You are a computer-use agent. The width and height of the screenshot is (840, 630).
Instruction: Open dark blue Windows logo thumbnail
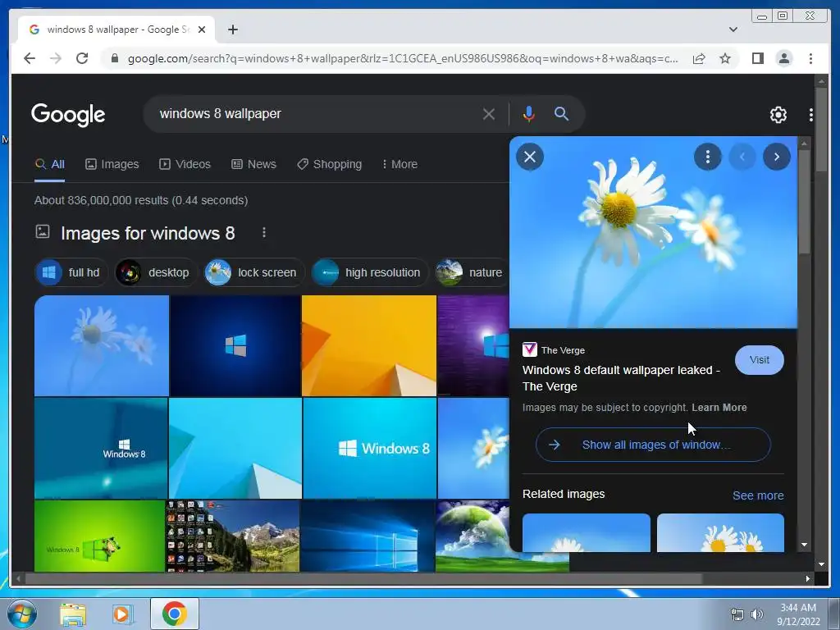click(x=235, y=345)
